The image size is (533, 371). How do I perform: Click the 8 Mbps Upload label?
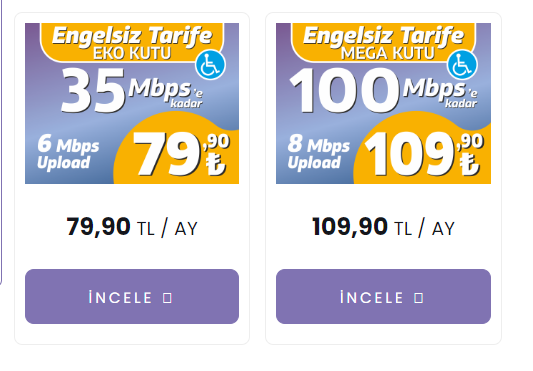point(319,152)
